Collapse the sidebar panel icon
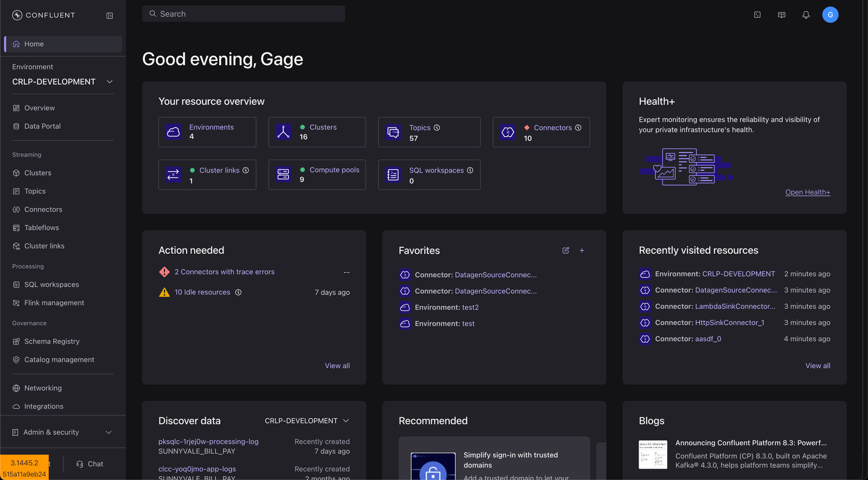868x480 pixels. tap(110, 16)
